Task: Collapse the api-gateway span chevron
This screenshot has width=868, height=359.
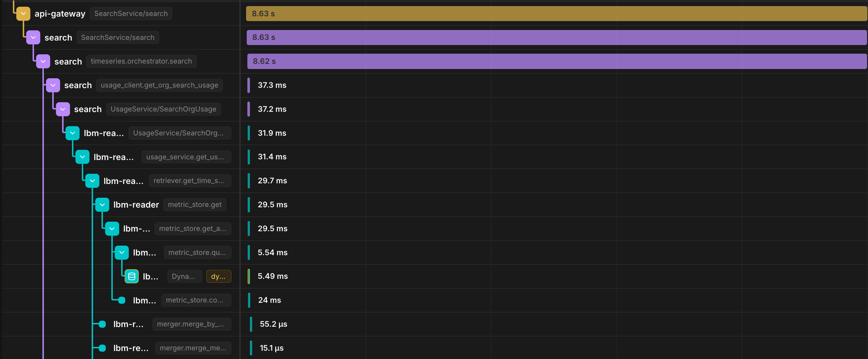Action: pyautogui.click(x=23, y=14)
